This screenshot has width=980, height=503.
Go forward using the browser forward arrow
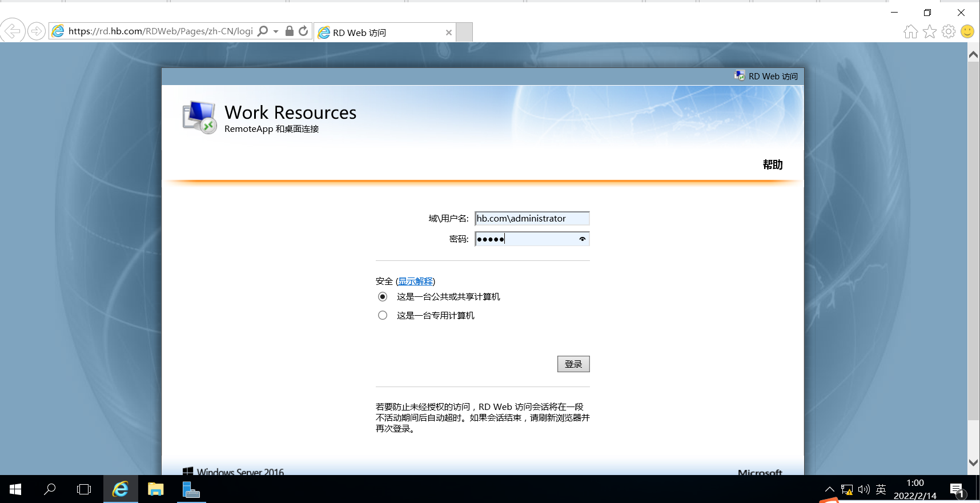click(37, 31)
